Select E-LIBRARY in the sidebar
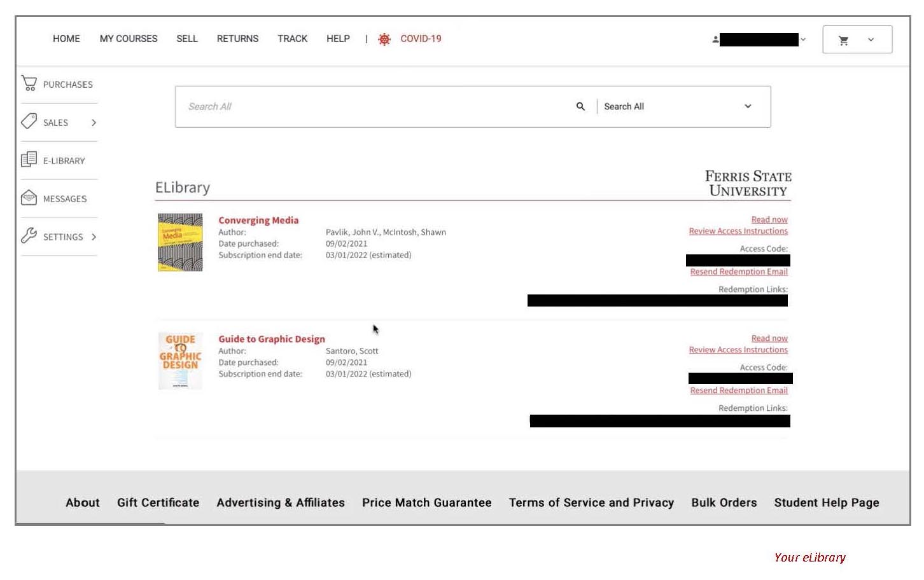This screenshot has height=580, width=924. [x=64, y=161]
